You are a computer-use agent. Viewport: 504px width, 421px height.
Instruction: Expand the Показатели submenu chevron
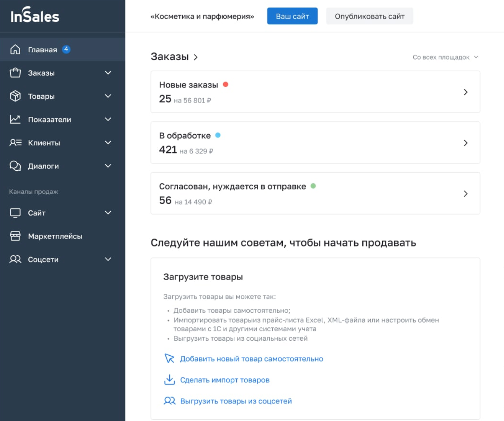pos(108,119)
